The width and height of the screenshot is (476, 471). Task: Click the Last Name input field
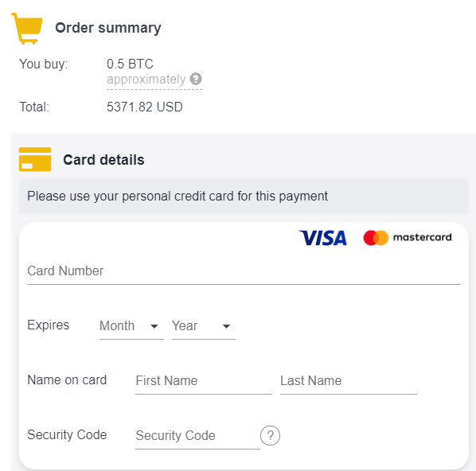(349, 381)
